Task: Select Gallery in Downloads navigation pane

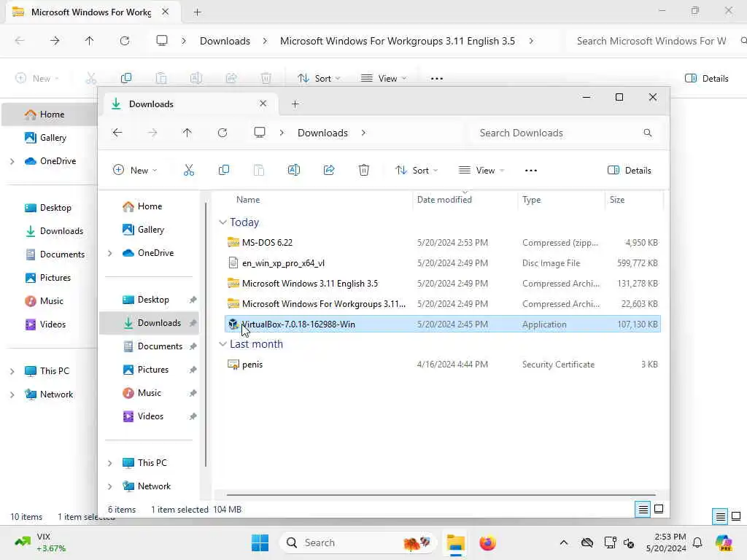Action: [x=150, y=230]
